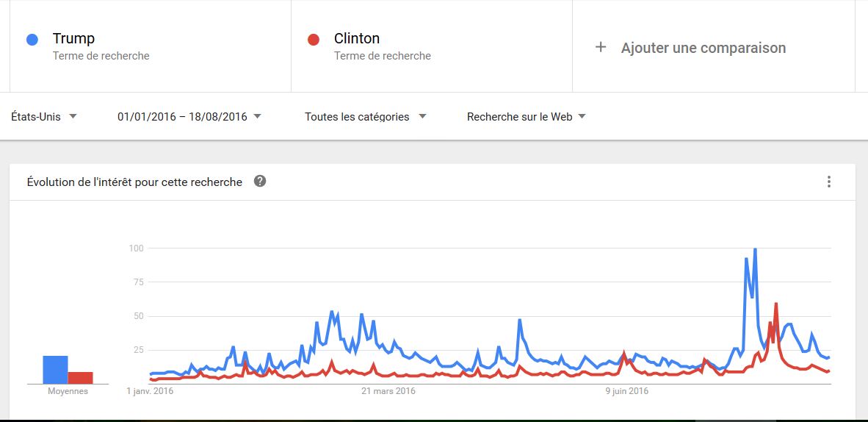Click the red Clinton average bar
The width and height of the screenshot is (868, 422).
click(x=80, y=378)
